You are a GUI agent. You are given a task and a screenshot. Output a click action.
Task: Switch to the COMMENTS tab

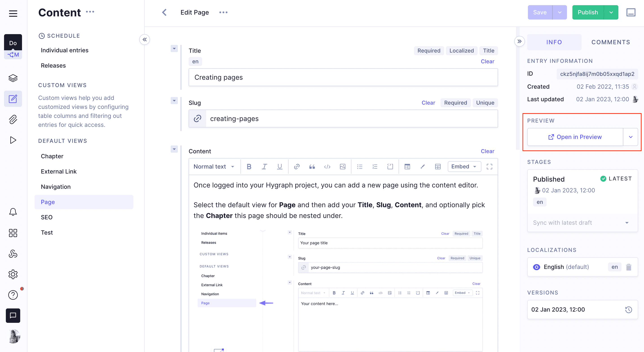point(611,42)
